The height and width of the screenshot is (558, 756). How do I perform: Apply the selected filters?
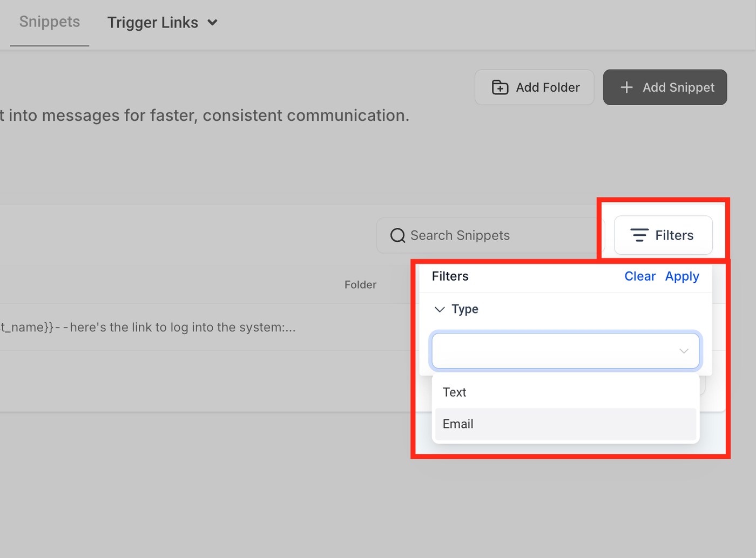click(x=682, y=276)
